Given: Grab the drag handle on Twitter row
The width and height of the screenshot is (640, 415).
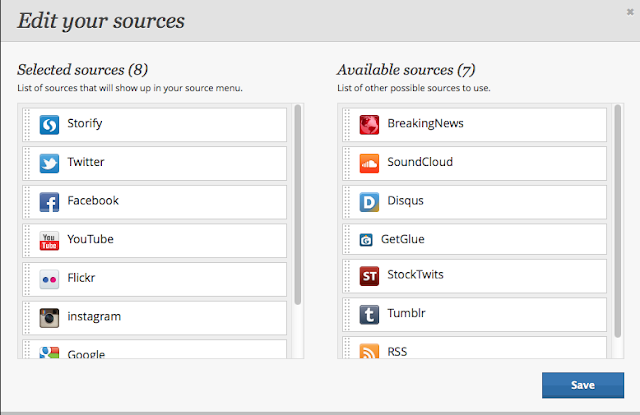Looking at the screenshot, I should [27, 163].
